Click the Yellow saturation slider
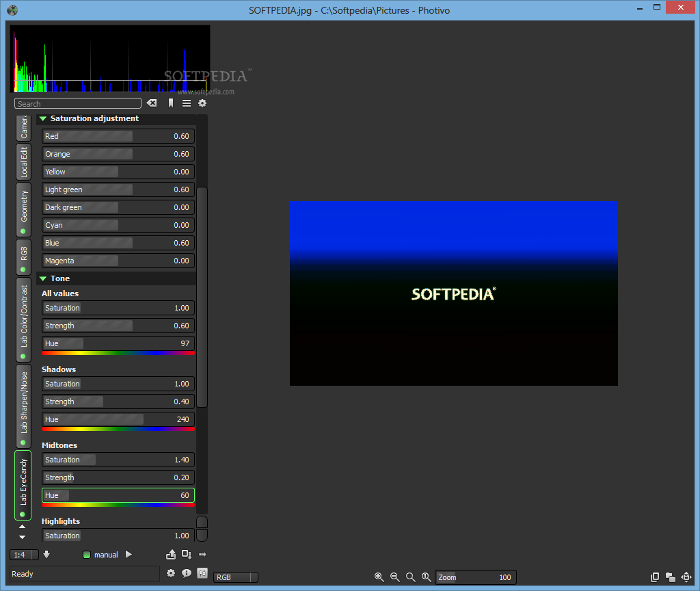The width and height of the screenshot is (700, 591). 118,172
